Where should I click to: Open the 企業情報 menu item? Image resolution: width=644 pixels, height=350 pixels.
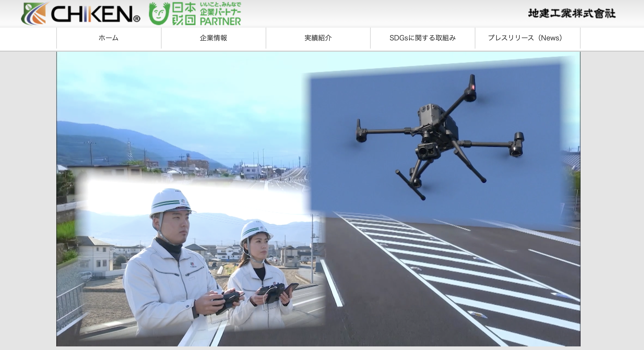[x=213, y=38]
